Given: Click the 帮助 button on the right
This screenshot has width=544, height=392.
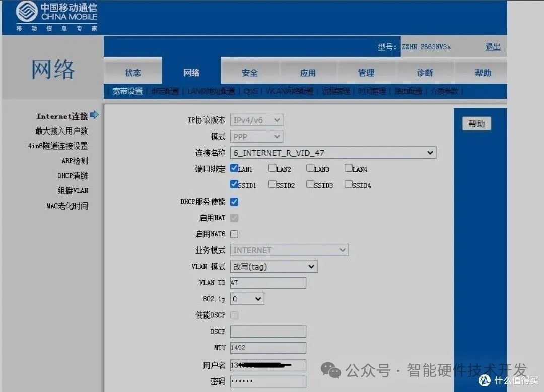Looking at the screenshot, I should tap(476, 123).
